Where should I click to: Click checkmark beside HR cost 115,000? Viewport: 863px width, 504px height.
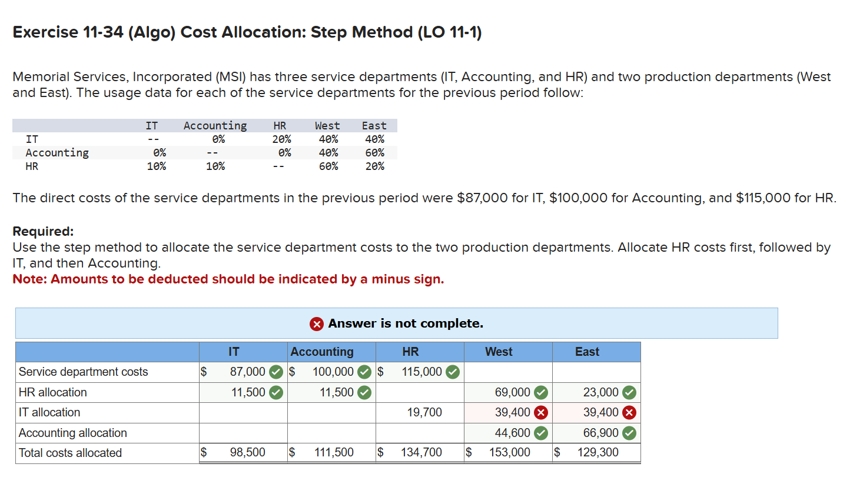(x=452, y=372)
